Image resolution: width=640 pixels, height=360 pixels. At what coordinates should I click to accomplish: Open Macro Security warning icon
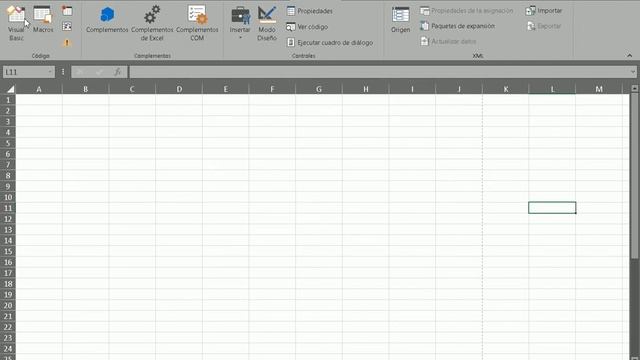67,42
